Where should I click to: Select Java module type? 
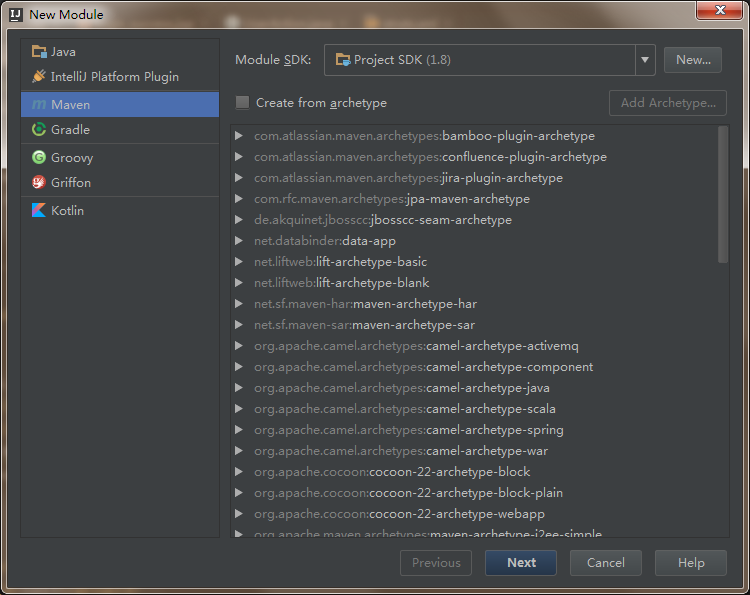120,52
